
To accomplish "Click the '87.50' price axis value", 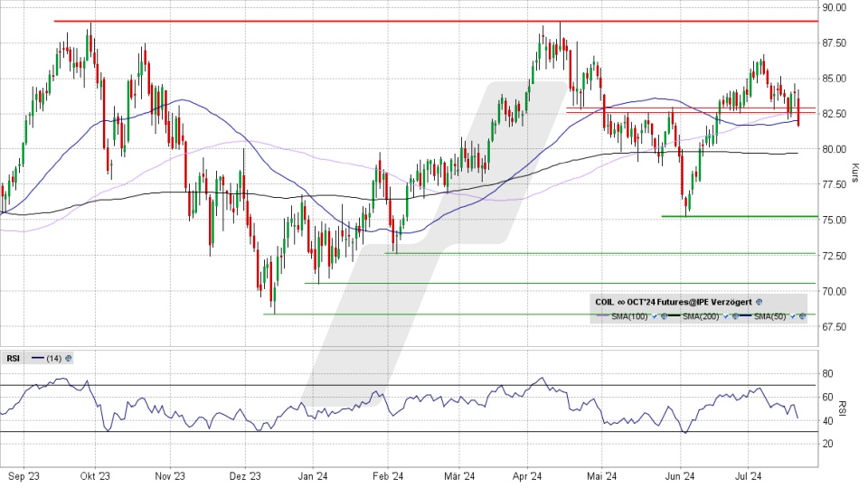I will (x=835, y=43).
